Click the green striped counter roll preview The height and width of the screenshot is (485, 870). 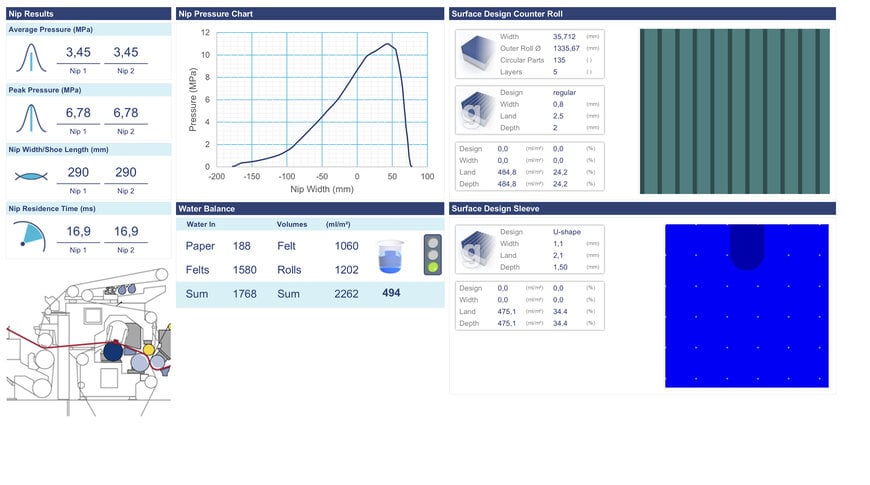pos(734,111)
